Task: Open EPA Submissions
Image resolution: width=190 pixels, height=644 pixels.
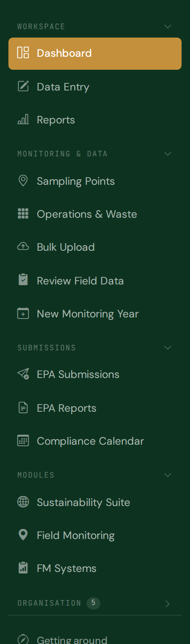Action: (95, 374)
